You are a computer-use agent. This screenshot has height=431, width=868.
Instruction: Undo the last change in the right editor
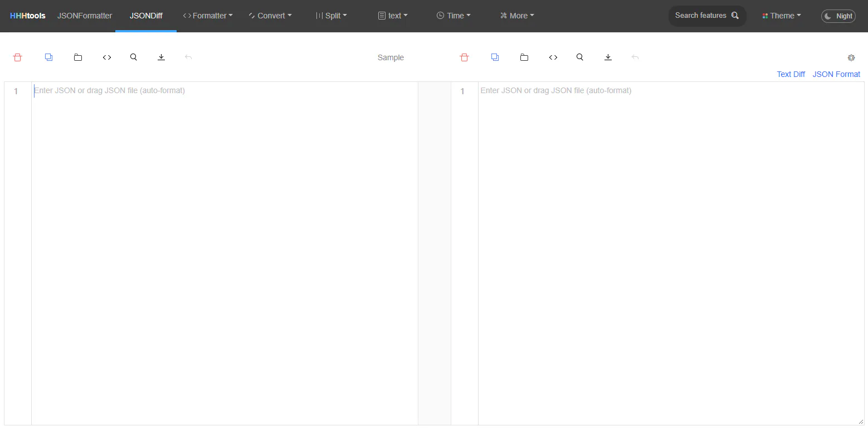pyautogui.click(x=635, y=57)
